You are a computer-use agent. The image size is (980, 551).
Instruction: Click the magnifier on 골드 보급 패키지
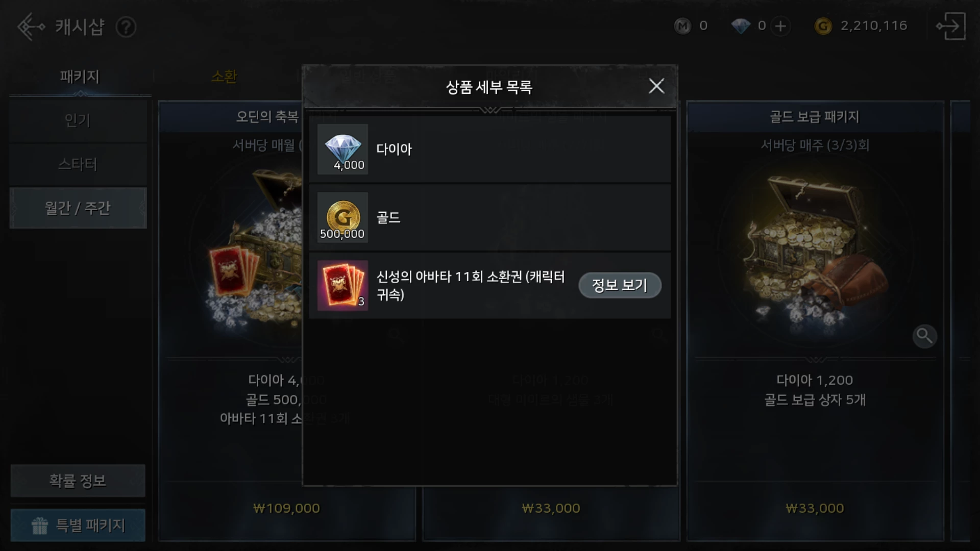tap(924, 336)
